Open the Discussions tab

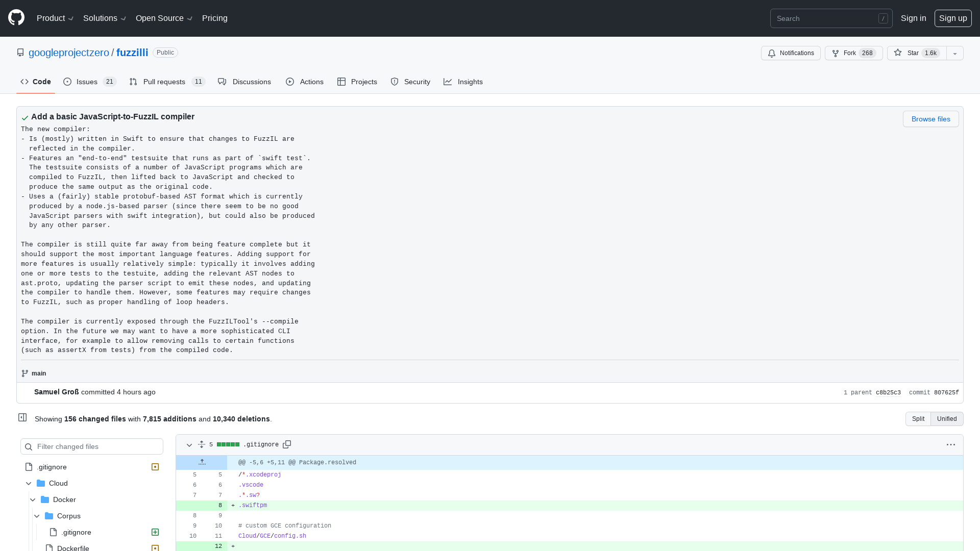click(244, 82)
